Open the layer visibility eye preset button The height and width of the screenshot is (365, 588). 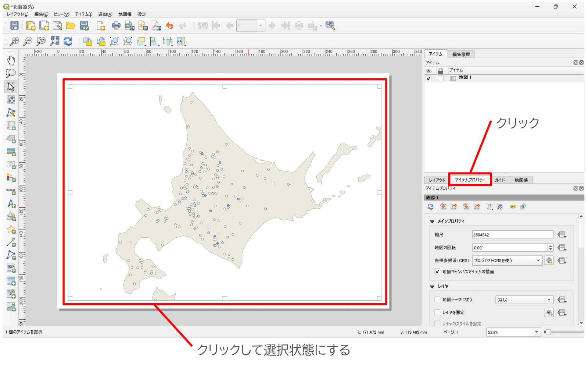pos(549,313)
